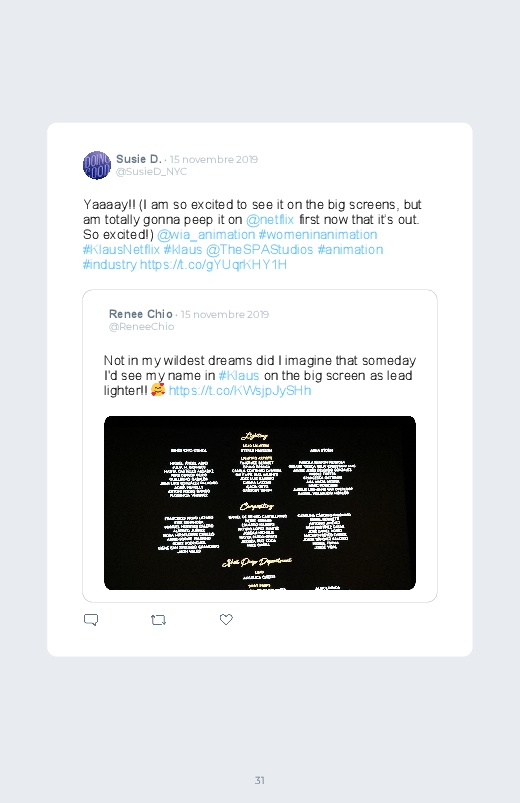Like the tweet with the heart icon
The width and height of the screenshot is (520, 803).
[226, 619]
